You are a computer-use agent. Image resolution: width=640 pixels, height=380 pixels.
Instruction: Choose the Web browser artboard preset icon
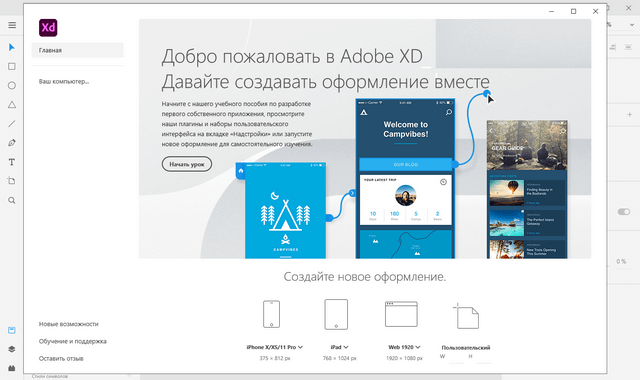(401, 314)
